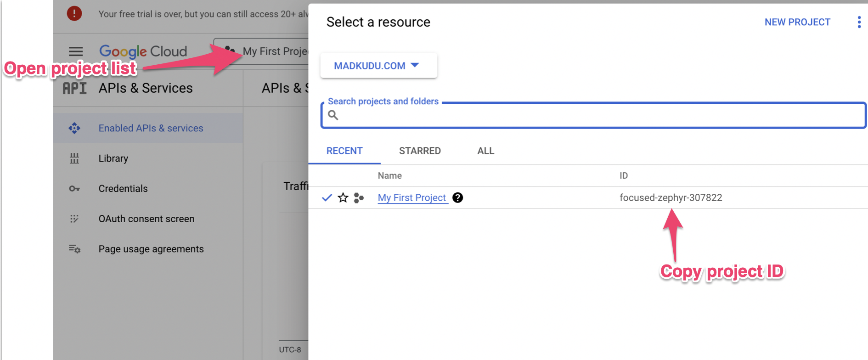Click the search magnifier icon
Image resolution: width=868 pixels, height=360 pixels.
[333, 115]
